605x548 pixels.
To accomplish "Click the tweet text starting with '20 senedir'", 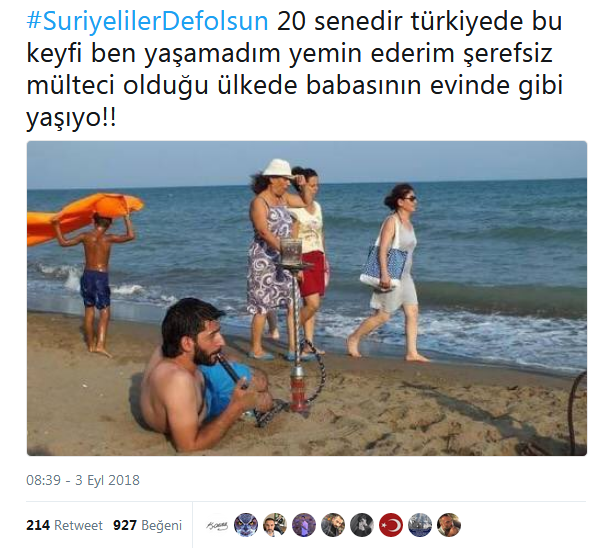I will pos(295,69).
